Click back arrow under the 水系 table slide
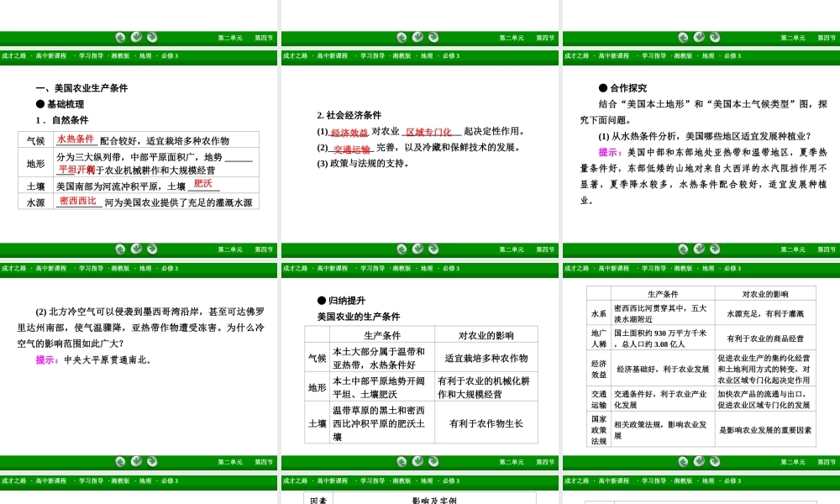The height and width of the screenshot is (504, 840). [683, 461]
